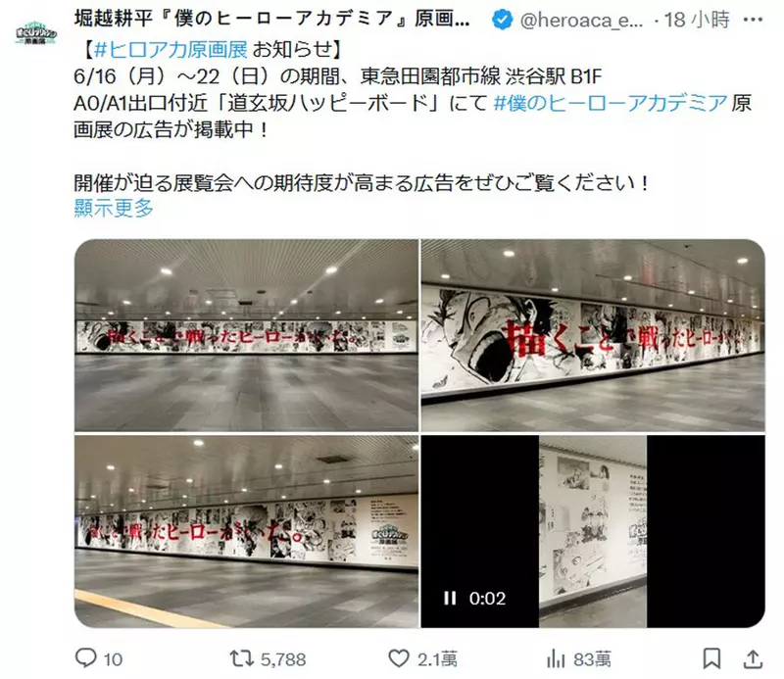Click the bottom-right video preview
The height and width of the screenshot is (679, 784).
tap(593, 531)
